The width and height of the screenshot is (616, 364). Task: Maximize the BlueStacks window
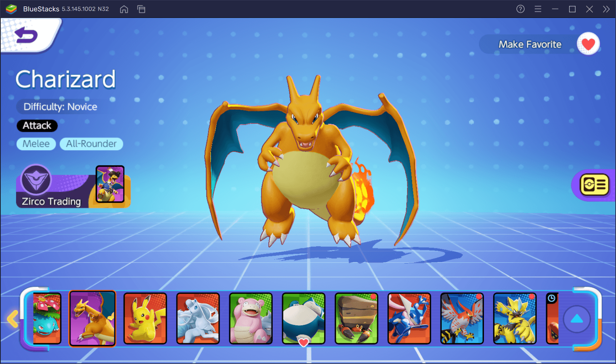point(572,9)
